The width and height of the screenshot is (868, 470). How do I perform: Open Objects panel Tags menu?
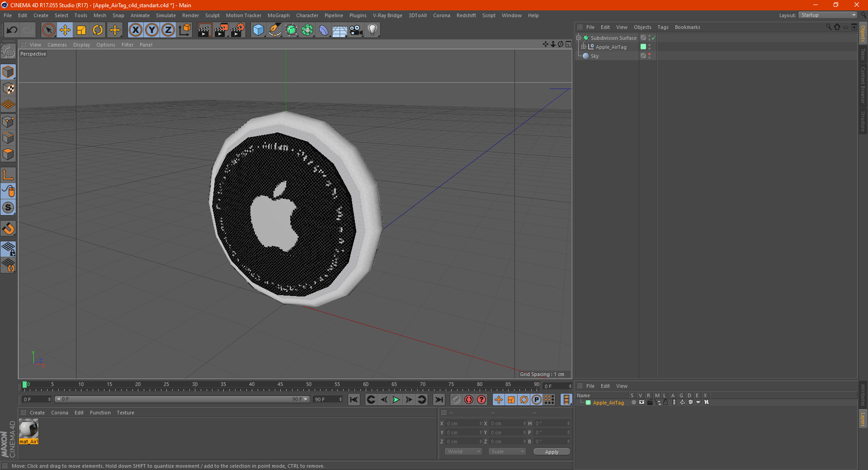(x=663, y=27)
